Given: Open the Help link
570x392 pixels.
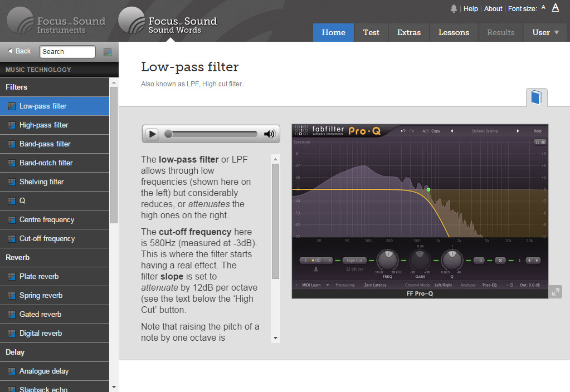Looking at the screenshot, I should coord(470,9).
